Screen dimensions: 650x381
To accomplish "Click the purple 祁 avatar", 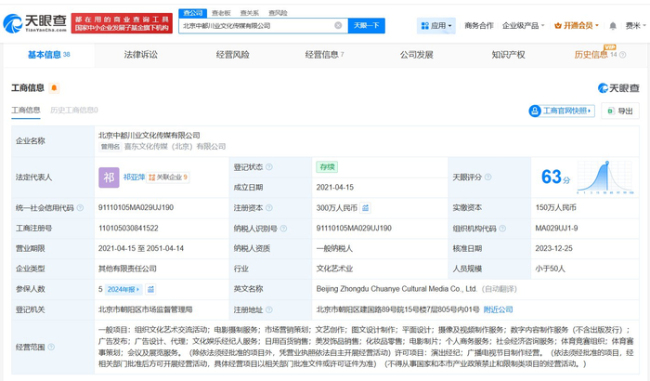I will pyautogui.click(x=109, y=177).
